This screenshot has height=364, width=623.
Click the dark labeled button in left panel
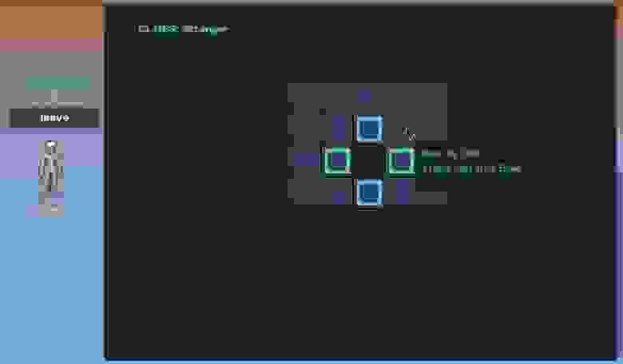(x=54, y=118)
